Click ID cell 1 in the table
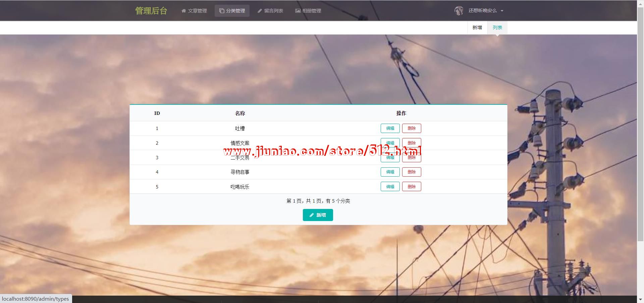Viewport: 644px width, 303px height. [157, 128]
